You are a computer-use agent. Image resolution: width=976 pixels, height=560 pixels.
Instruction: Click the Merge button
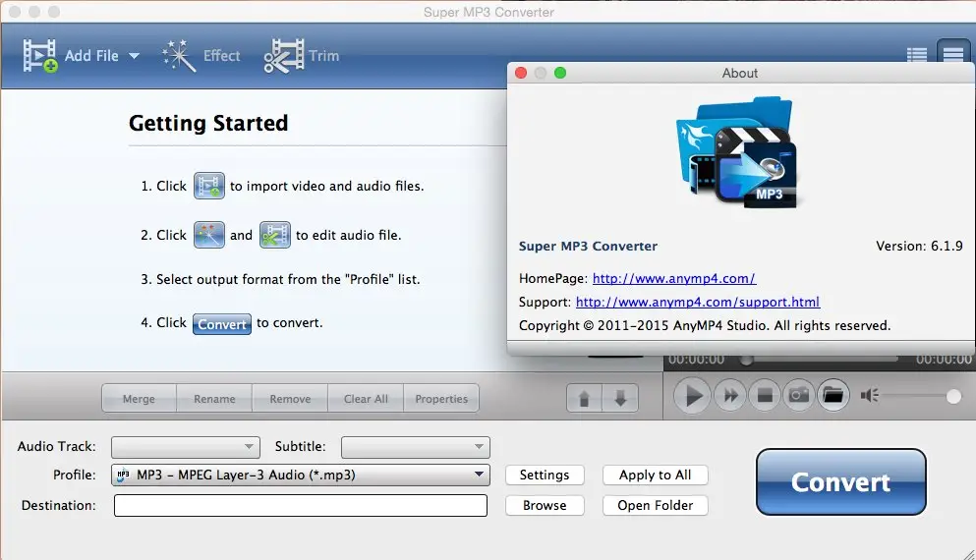(139, 399)
